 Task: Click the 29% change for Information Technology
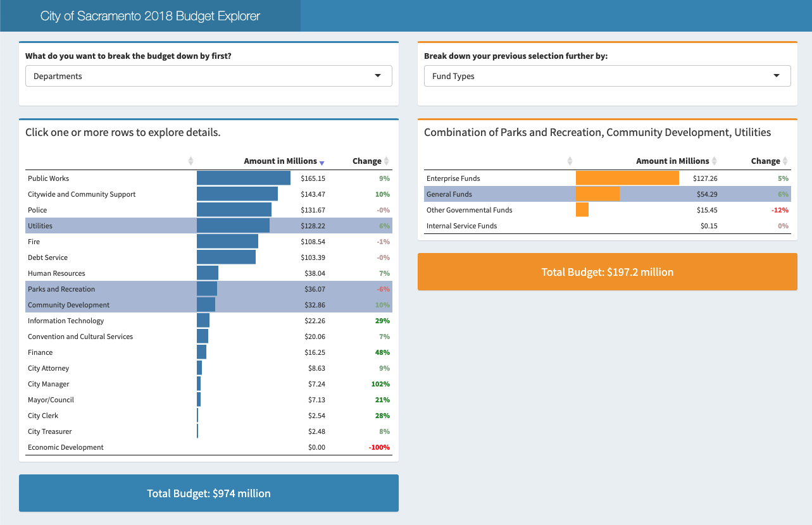(382, 321)
